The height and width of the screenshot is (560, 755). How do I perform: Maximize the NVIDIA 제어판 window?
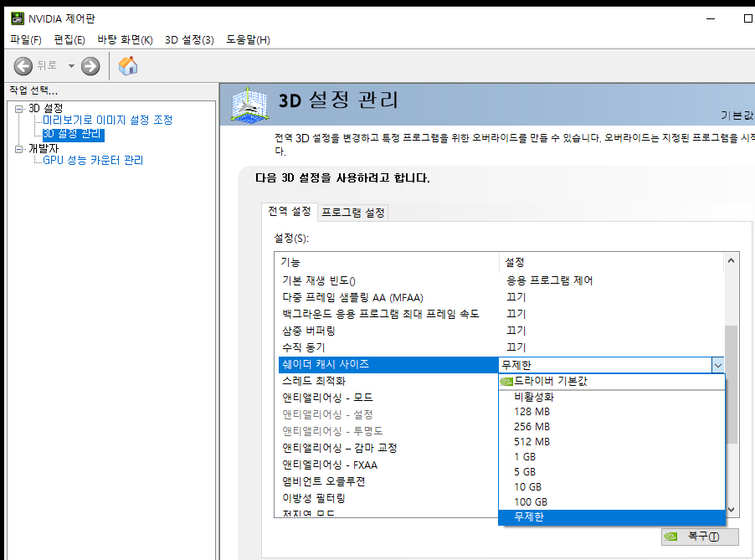747,18
